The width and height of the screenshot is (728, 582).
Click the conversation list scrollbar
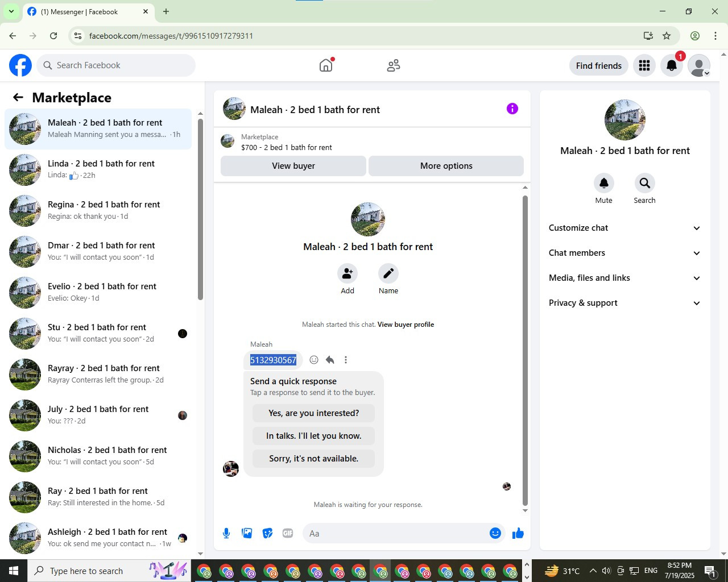click(200, 209)
